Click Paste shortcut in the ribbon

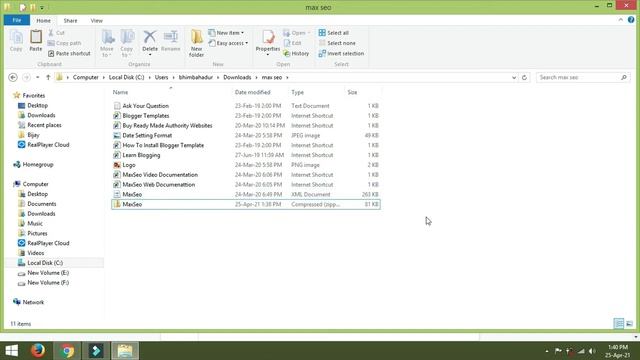pyautogui.click(x=69, y=53)
